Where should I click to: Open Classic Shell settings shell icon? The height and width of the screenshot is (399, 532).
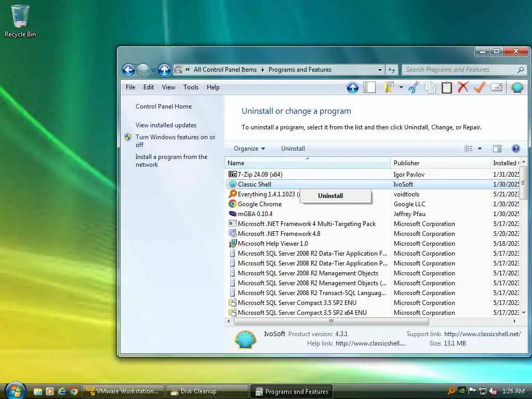[x=517, y=87]
